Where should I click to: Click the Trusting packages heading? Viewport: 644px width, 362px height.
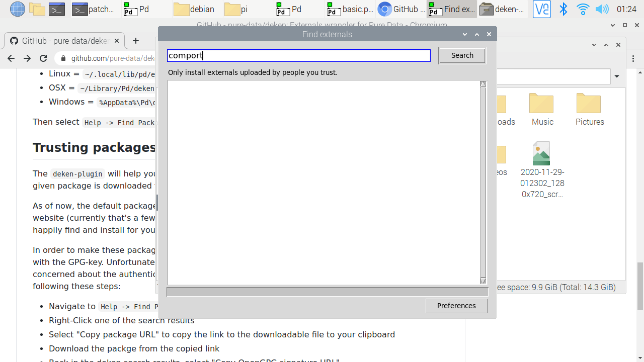click(95, 147)
